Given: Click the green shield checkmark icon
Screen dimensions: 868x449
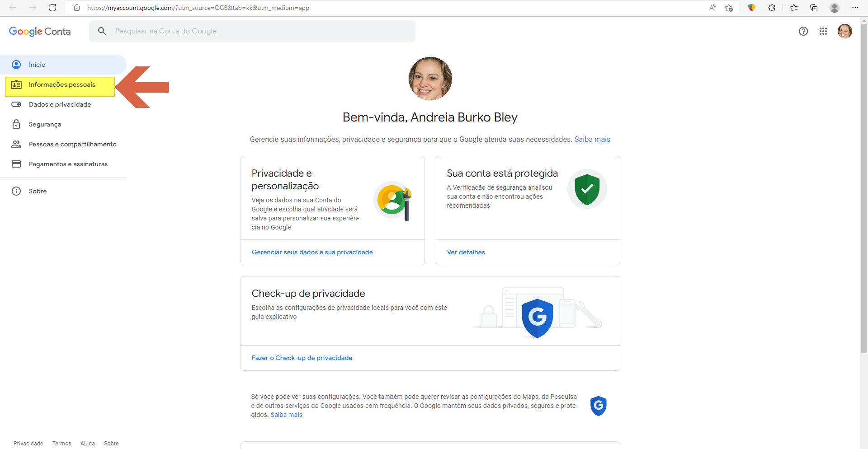Looking at the screenshot, I should click(x=587, y=189).
